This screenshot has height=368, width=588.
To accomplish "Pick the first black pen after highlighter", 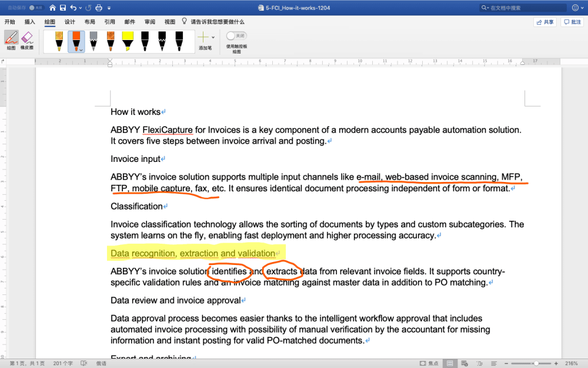I will tap(145, 41).
